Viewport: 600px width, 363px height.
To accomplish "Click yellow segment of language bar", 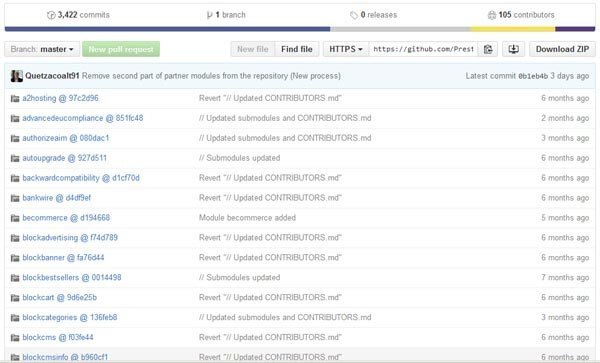I will click(x=513, y=29).
